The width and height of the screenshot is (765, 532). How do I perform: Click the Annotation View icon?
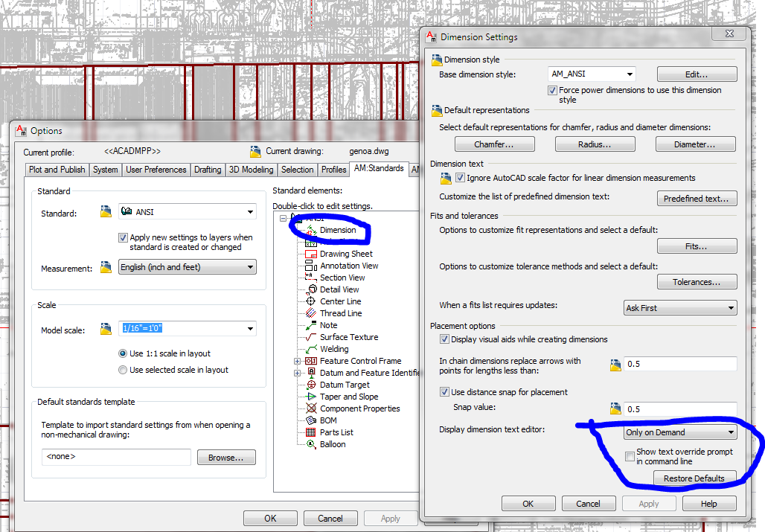(311, 266)
